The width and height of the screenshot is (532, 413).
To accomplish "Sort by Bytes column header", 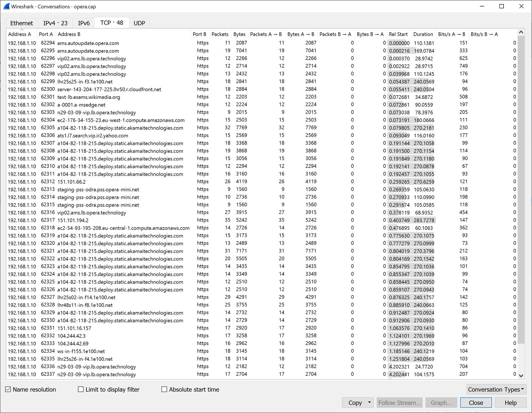I will 239,34.
